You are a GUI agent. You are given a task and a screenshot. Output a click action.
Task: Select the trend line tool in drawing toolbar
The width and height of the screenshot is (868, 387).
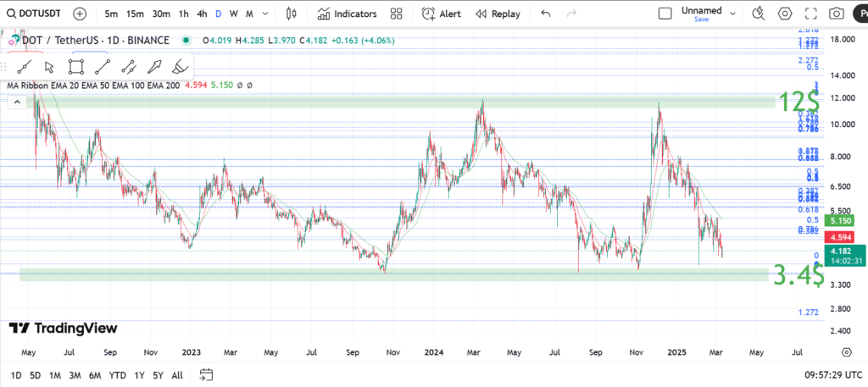coord(25,67)
